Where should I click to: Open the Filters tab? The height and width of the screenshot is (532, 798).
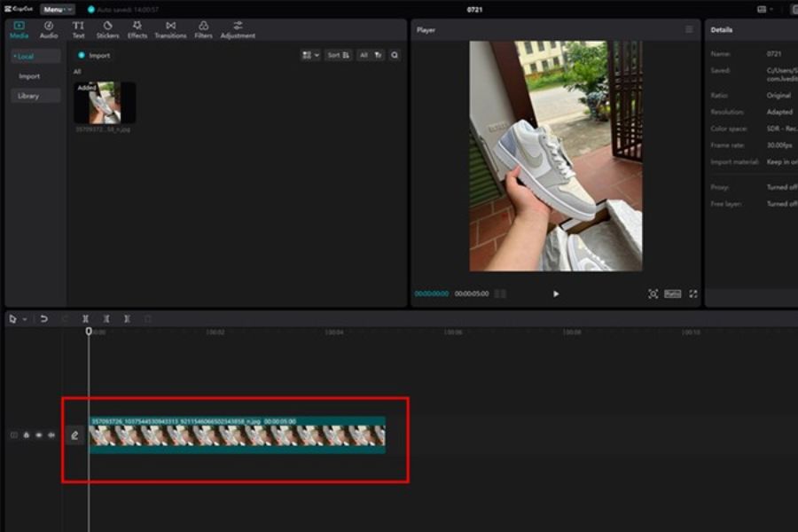203,30
